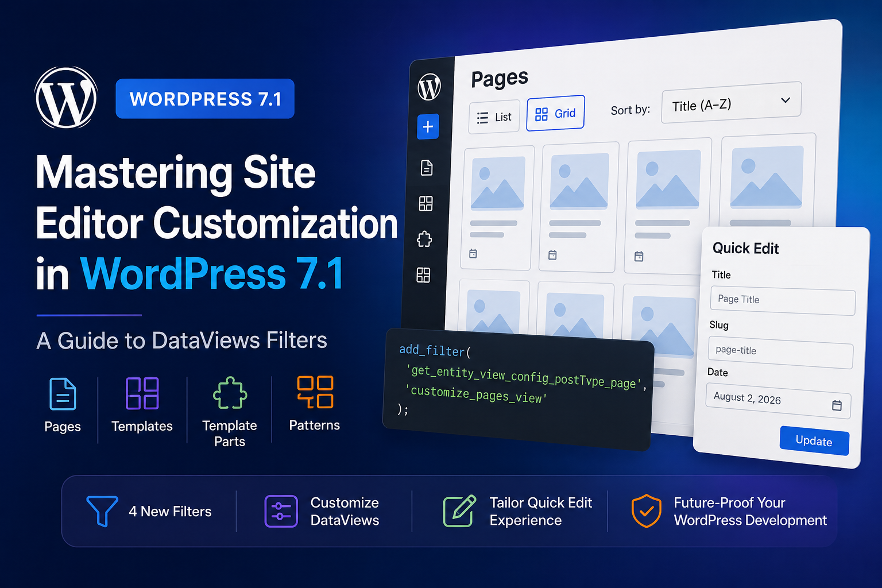Click the orange shield checkmark Future-Proof icon

tap(647, 510)
